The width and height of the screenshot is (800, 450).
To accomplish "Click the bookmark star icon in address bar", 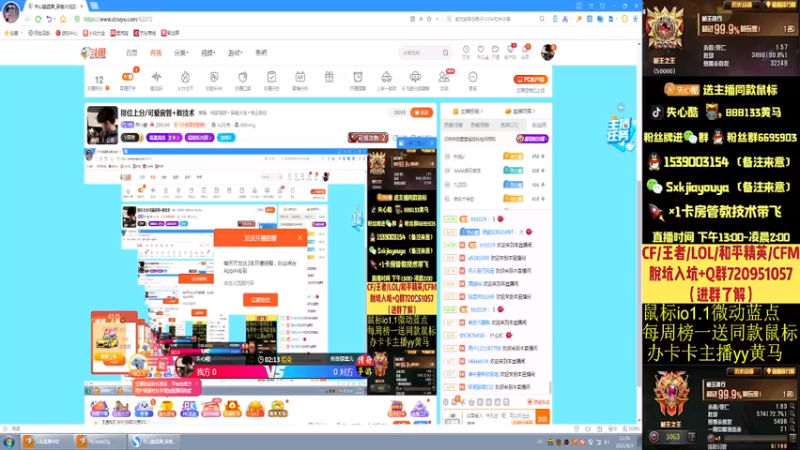I will click(x=429, y=19).
